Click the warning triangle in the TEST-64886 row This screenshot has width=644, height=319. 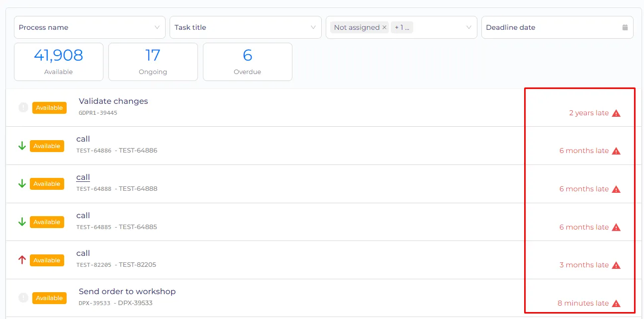tap(616, 151)
